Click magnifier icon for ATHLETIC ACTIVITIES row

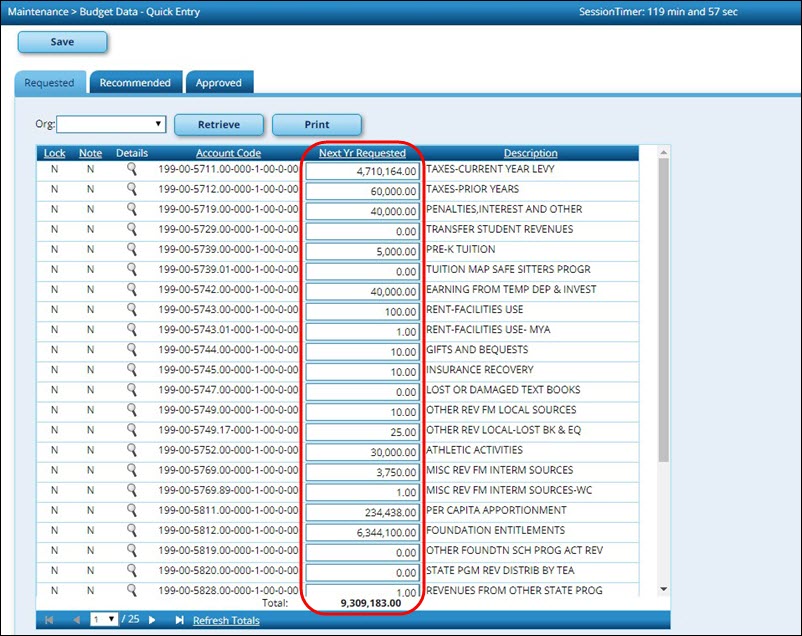pyautogui.click(x=131, y=451)
